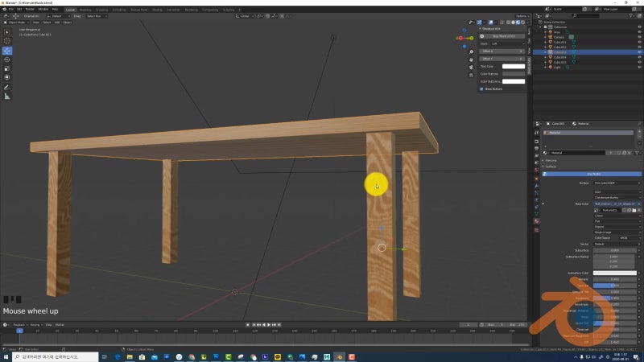Image resolution: width=644 pixels, height=362 pixels.
Task: Click the Color Buttons Active white swatch
Action: [514, 82]
